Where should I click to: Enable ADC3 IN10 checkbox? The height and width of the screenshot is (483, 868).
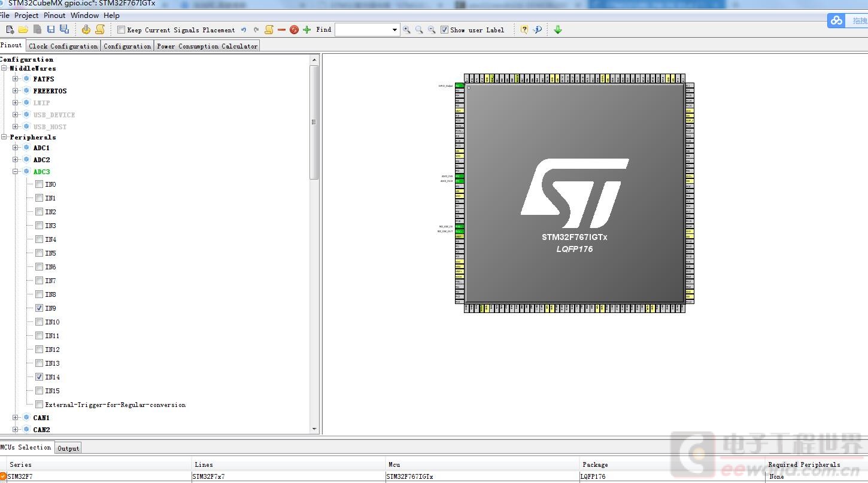pyautogui.click(x=39, y=321)
